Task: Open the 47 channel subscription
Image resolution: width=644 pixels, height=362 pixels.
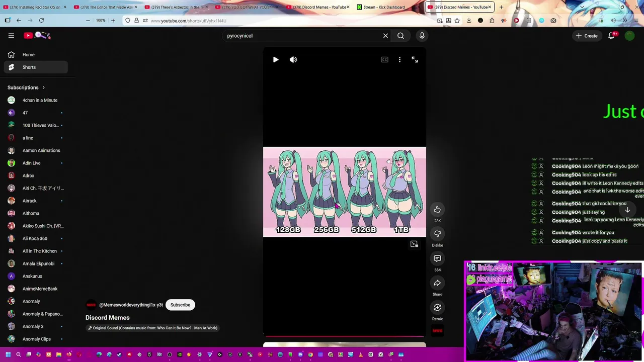Action: [36, 113]
